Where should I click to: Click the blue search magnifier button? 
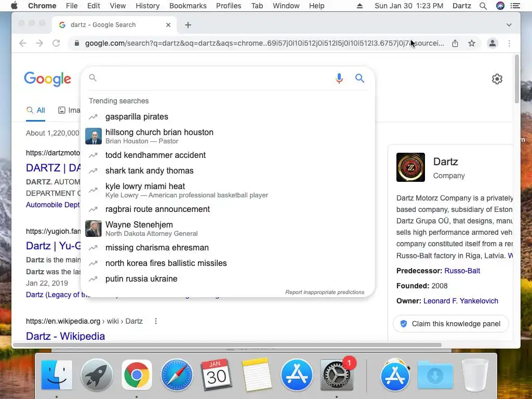[360, 78]
